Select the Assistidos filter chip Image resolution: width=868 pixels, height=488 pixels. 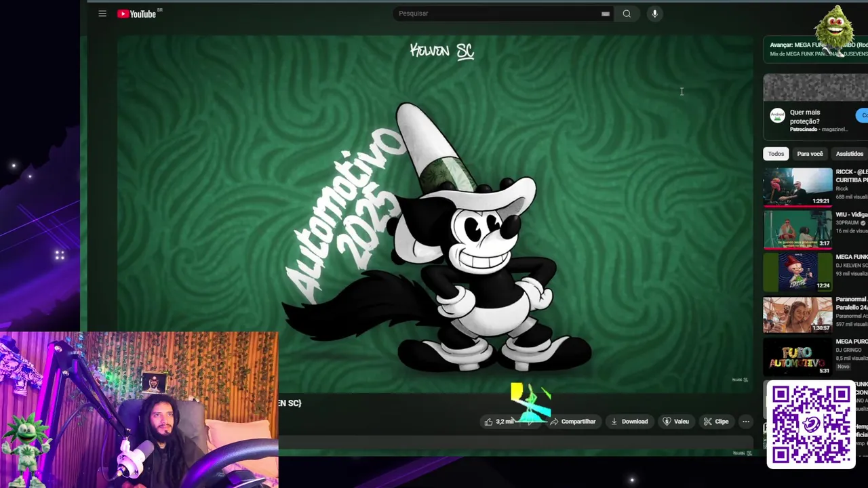(x=849, y=154)
